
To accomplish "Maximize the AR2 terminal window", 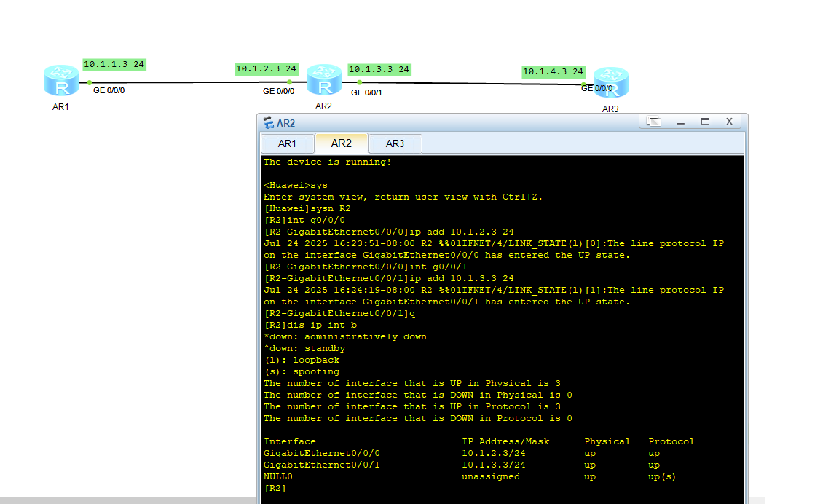I will (x=705, y=122).
